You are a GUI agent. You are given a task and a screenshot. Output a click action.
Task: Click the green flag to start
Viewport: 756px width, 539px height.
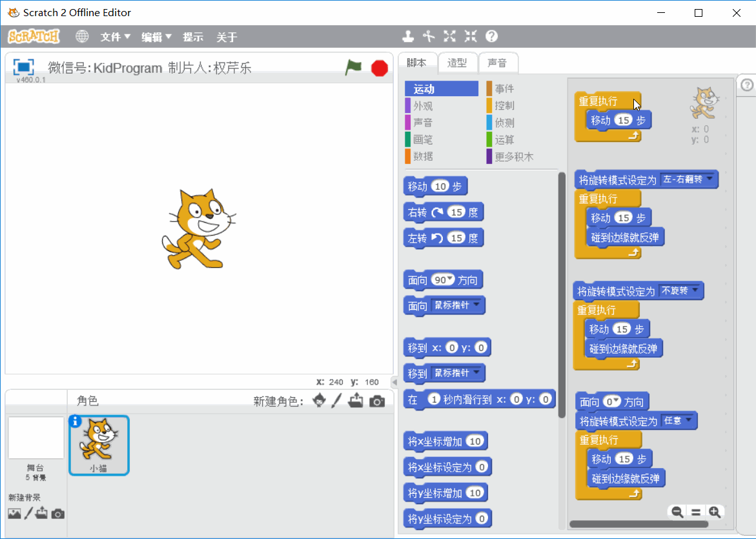(353, 68)
